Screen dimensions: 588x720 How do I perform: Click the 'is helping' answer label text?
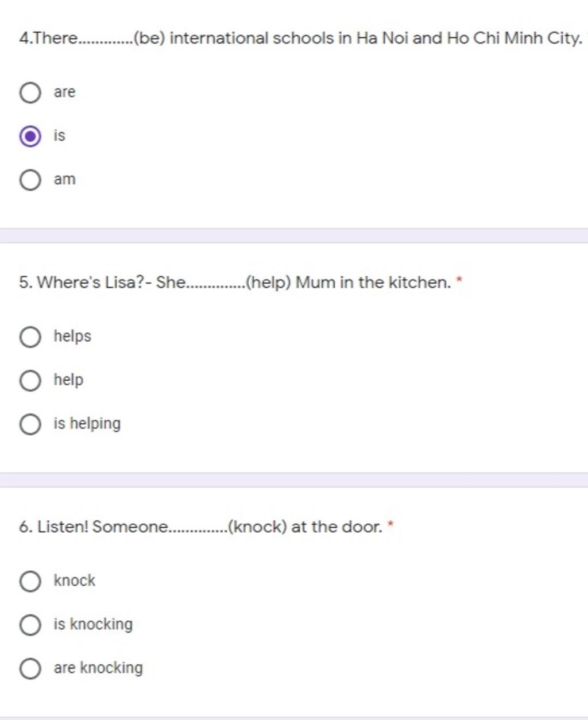click(x=87, y=424)
